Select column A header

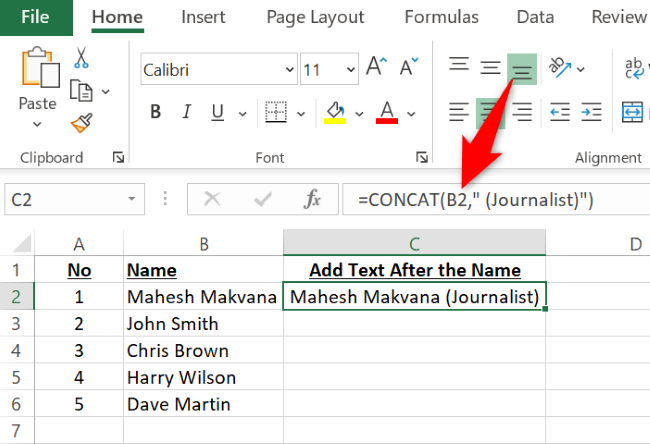coord(79,244)
